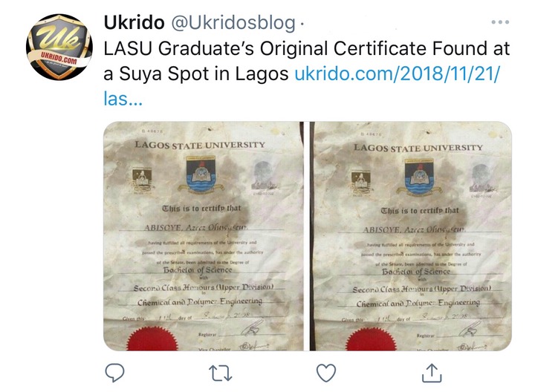
Task: Click the truncated las... link text
Action: point(123,99)
